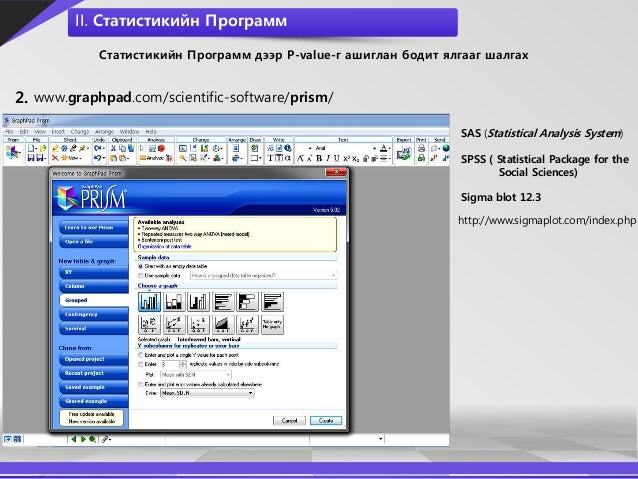Image resolution: width=638 pixels, height=479 pixels.
Task: Click the 'Open a file' button
Action: point(94,242)
